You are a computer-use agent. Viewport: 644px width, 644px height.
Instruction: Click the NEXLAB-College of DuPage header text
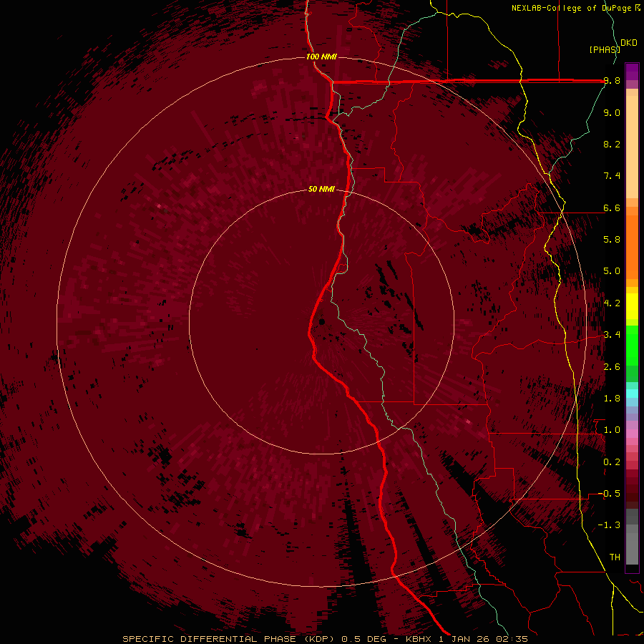point(571,8)
